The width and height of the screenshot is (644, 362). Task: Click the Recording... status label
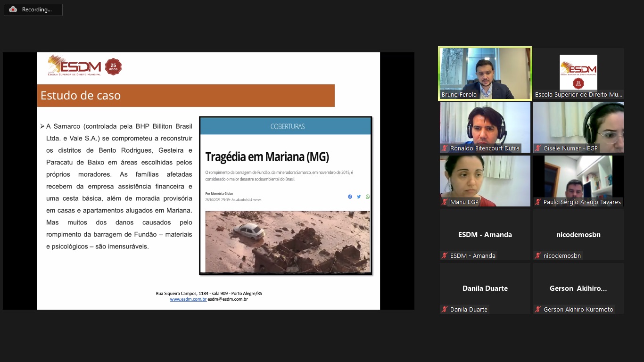tap(37, 9)
